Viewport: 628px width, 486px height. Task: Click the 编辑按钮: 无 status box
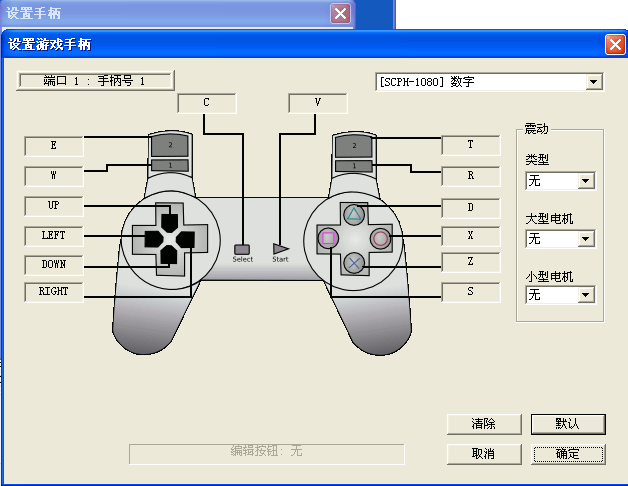[267, 454]
